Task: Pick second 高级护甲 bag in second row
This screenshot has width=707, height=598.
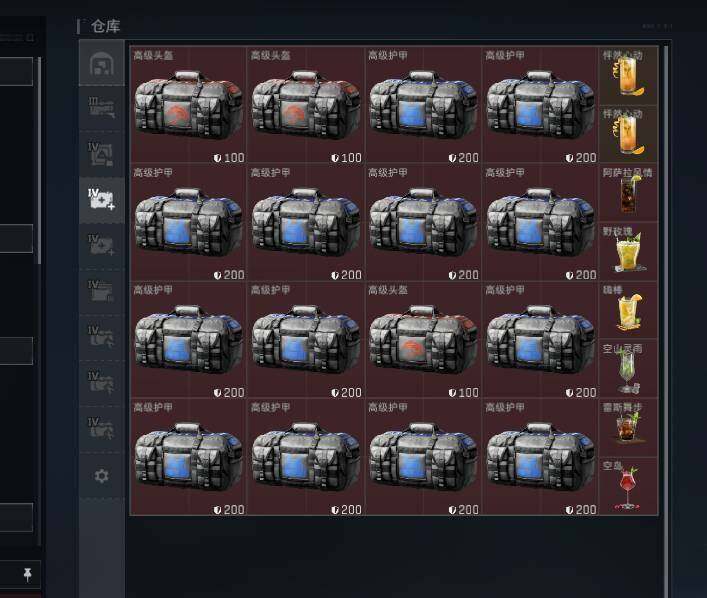Action: 306,222
